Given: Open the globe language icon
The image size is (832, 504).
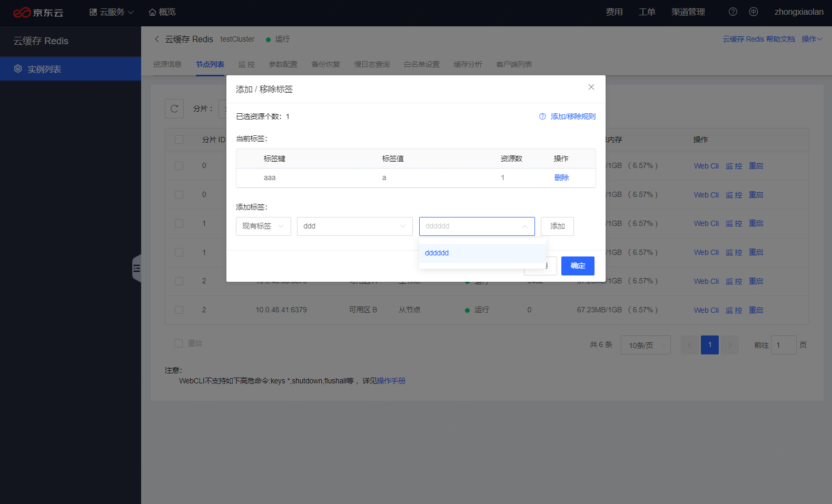Looking at the screenshot, I should tap(754, 12).
